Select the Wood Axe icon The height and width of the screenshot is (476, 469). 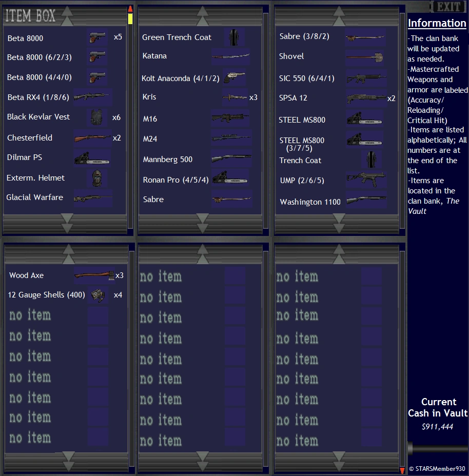pyautogui.click(x=94, y=275)
